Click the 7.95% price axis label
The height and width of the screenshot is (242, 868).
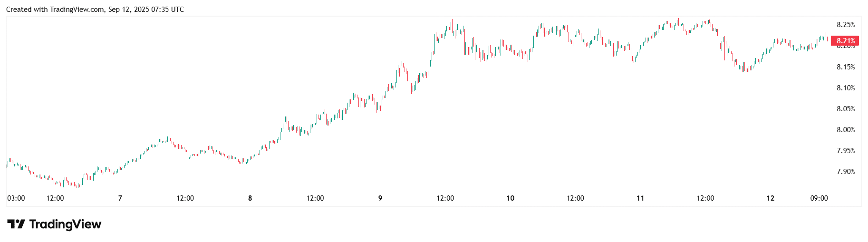click(x=846, y=151)
